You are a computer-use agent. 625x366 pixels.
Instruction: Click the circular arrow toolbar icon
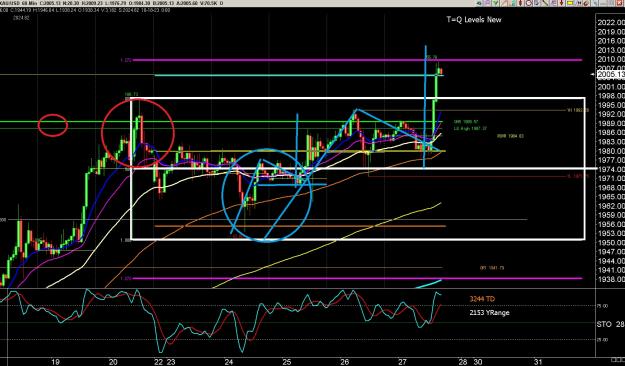pyautogui.click(x=528, y=3)
